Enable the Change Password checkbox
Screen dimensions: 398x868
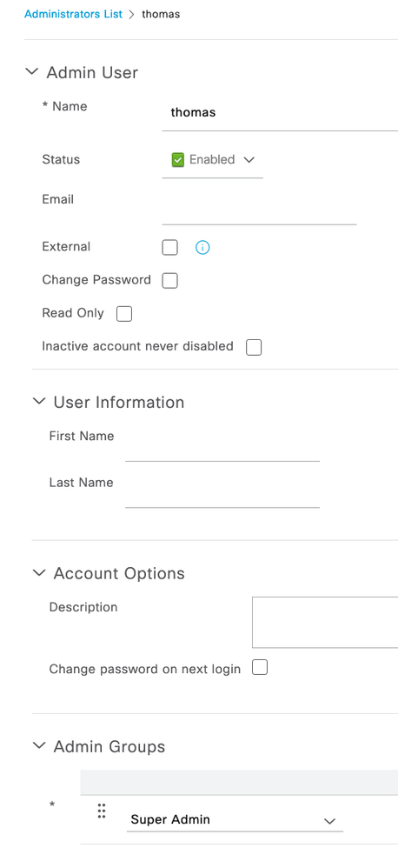tap(169, 281)
